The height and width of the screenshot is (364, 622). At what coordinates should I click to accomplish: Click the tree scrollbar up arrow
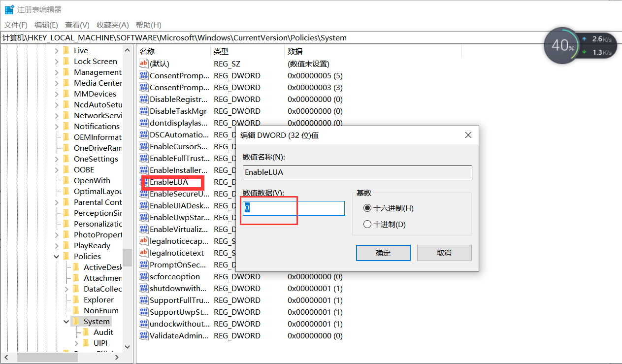(x=128, y=50)
